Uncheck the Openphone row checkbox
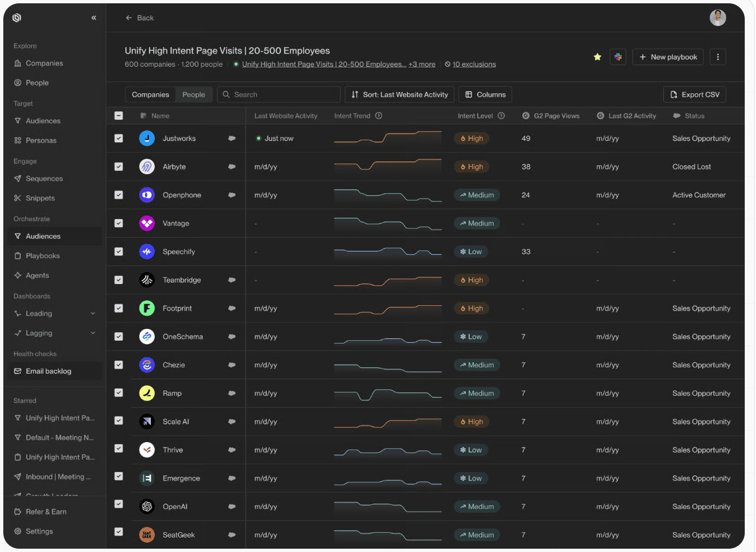Viewport: 756px width, 552px height. 118,195
